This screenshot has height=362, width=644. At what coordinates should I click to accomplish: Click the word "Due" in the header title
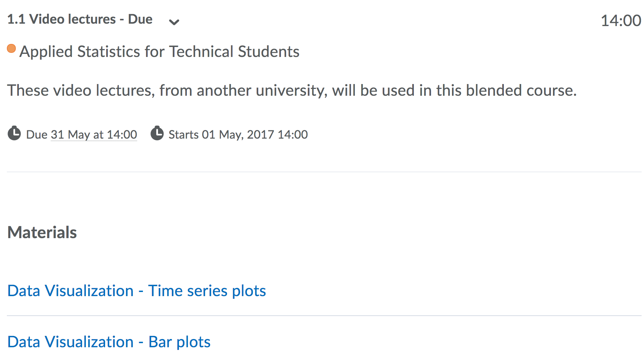tap(140, 19)
